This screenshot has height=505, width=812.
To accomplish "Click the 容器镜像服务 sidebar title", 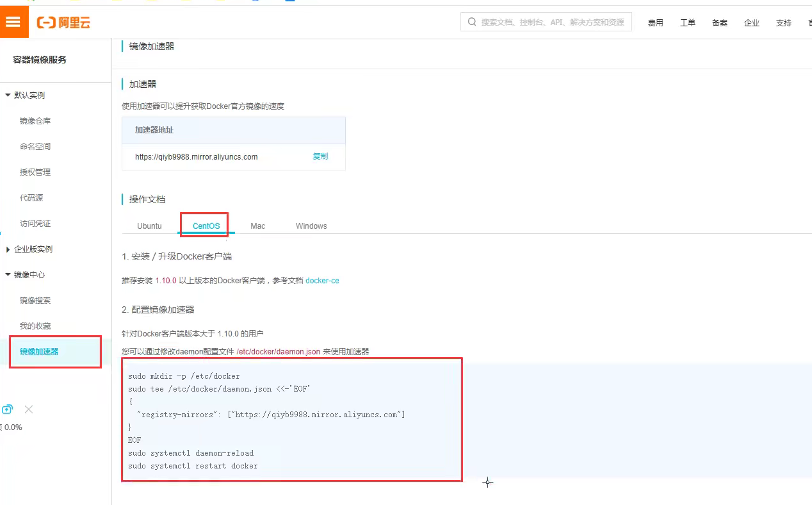I will click(40, 60).
